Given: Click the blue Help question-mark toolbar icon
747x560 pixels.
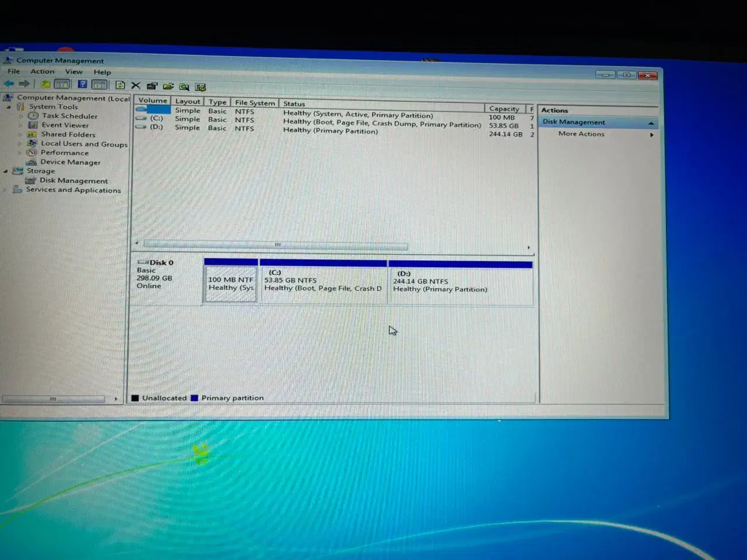Looking at the screenshot, I should point(83,85).
